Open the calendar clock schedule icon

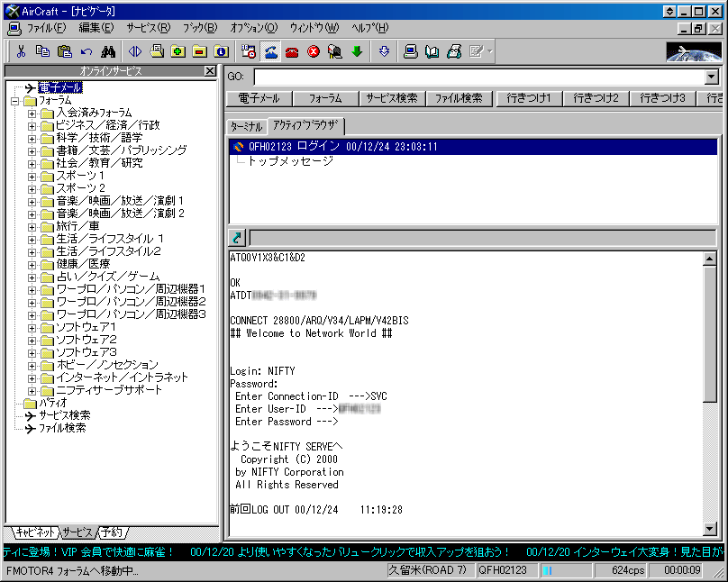pyautogui.click(x=249, y=51)
